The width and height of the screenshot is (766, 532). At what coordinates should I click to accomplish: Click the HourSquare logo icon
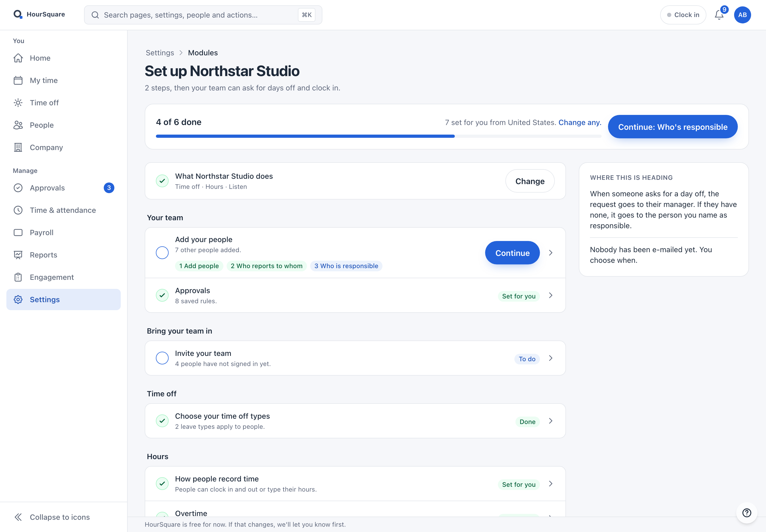[18, 14]
